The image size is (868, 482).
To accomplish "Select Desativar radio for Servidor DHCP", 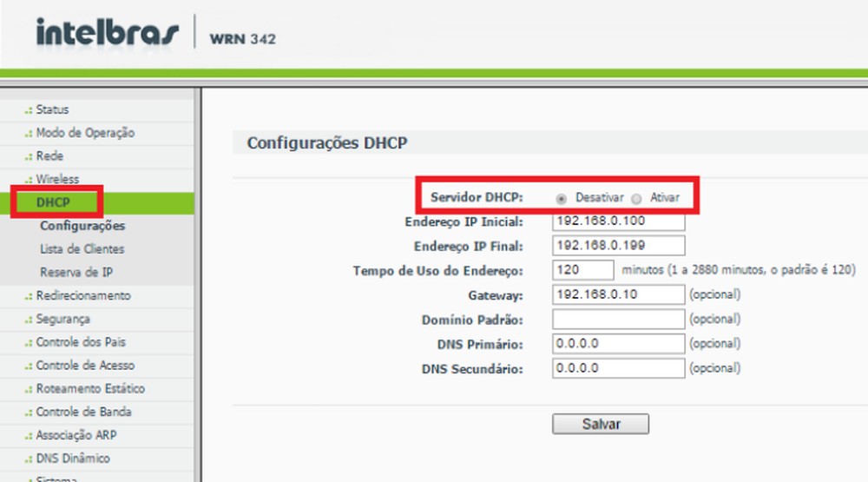I will 562,199.
